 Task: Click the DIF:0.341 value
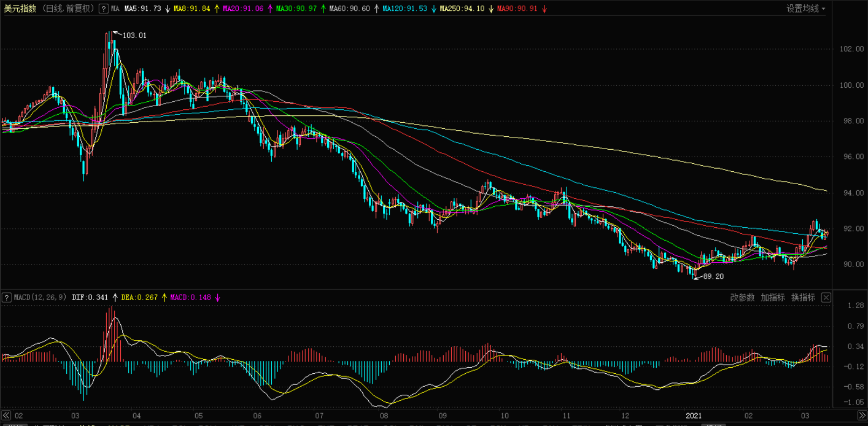(90, 297)
